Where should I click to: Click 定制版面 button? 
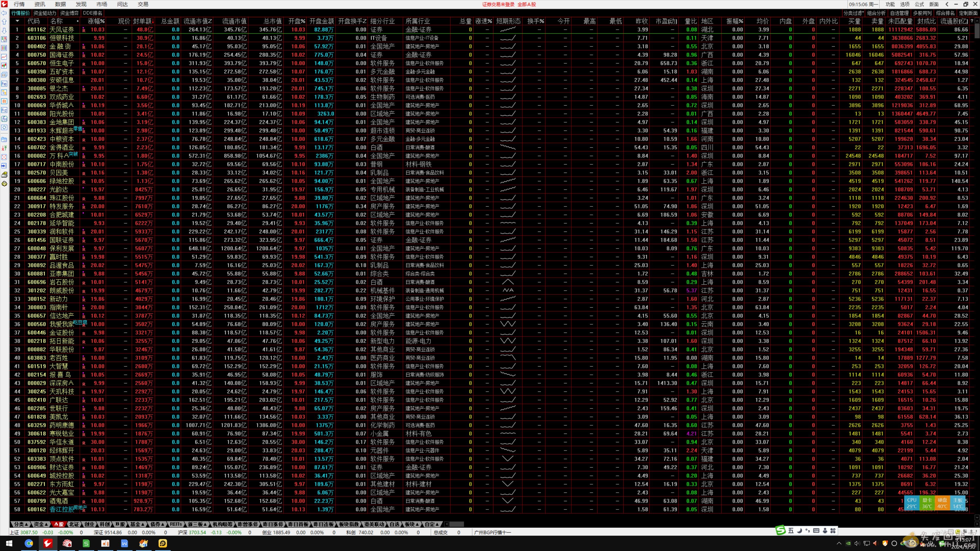click(968, 13)
